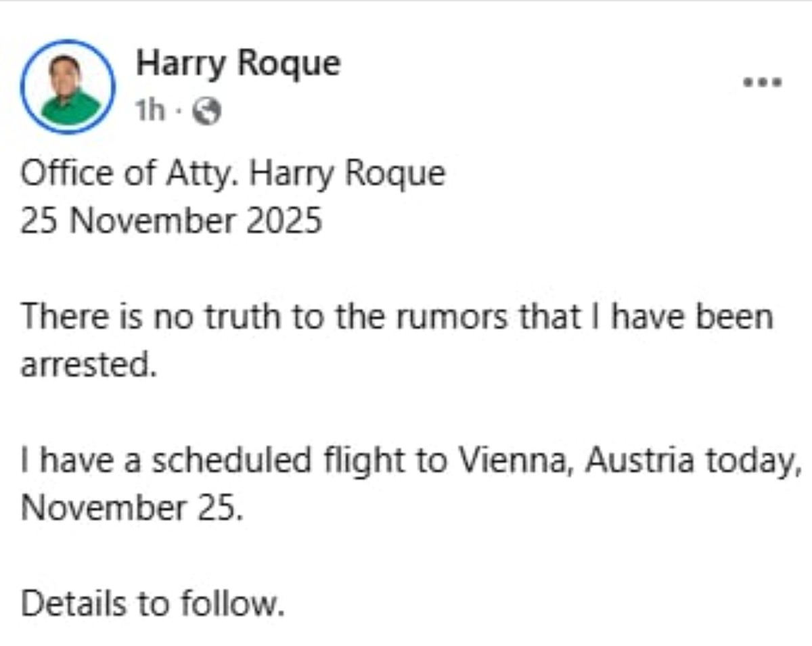
Task: Open Harry Roque's profile picture
Action: (x=68, y=86)
